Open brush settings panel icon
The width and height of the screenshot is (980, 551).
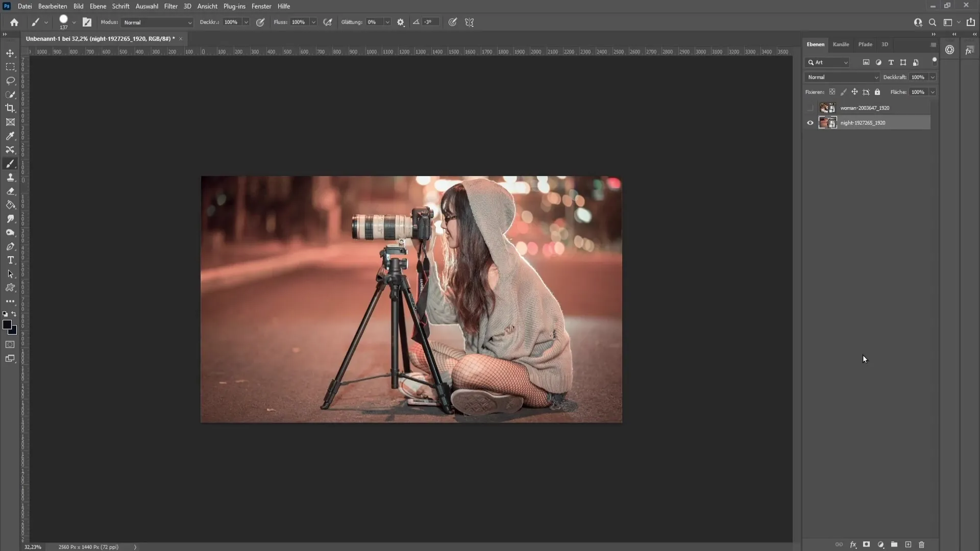[87, 22]
